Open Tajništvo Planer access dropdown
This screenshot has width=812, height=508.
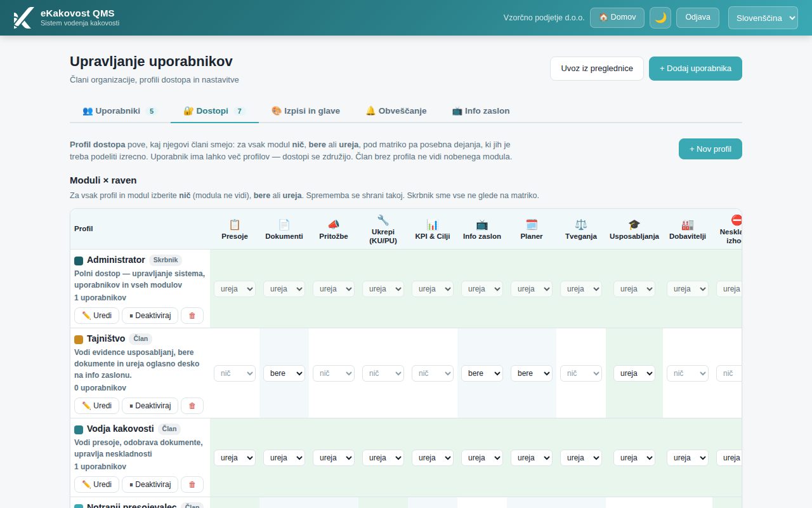532,373
